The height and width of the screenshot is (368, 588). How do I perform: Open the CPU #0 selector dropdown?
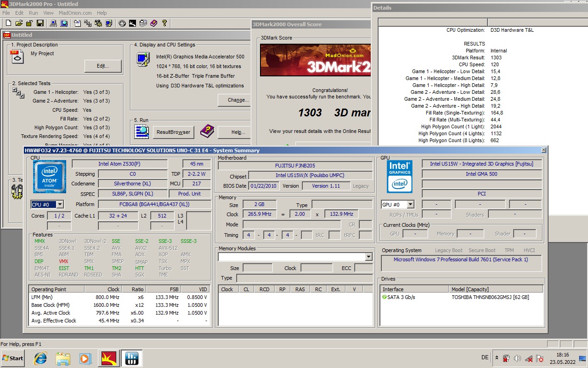pyautogui.click(x=60, y=204)
